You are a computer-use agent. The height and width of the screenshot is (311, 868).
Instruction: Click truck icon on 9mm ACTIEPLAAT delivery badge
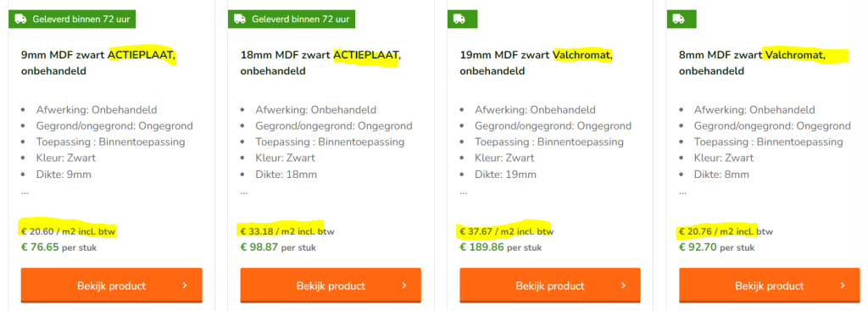click(x=20, y=19)
